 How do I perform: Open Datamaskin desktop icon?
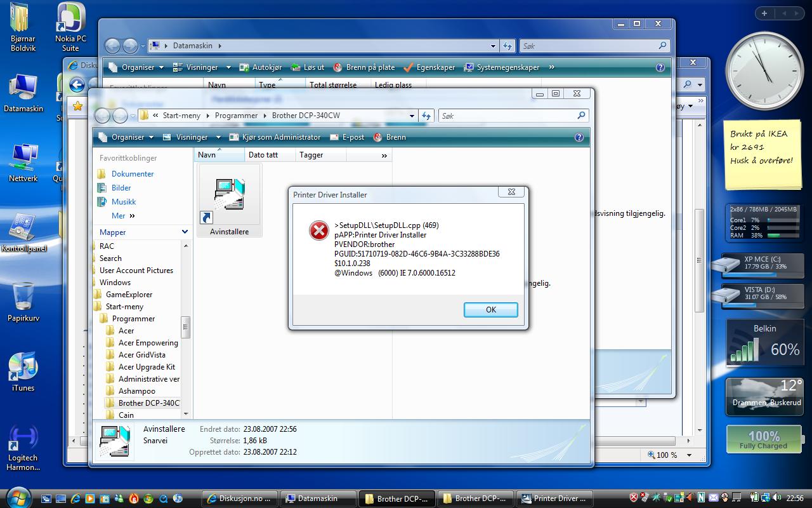click(23, 93)
